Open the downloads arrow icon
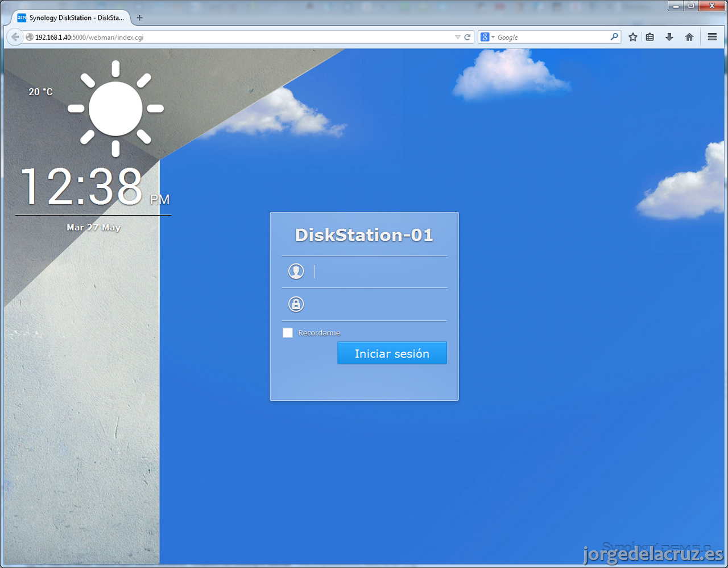Screen dimensions: 728x568 click(669, 37)
